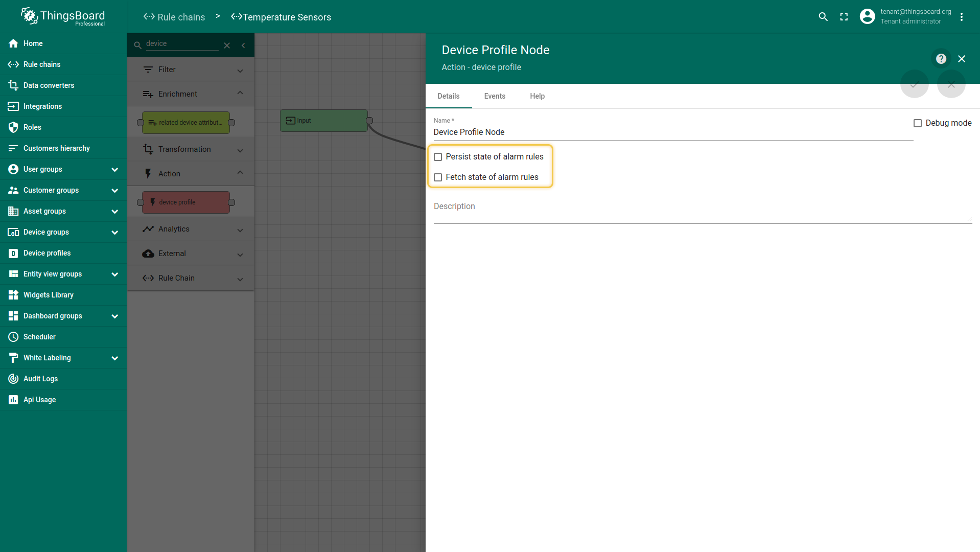
Task: Open Scheduler clock icon
Action: point(13,337)
